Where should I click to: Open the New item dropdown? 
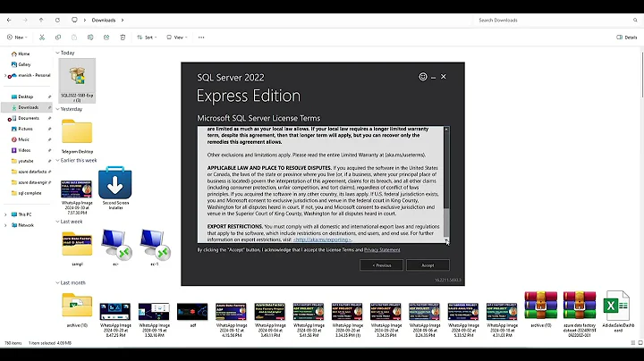[x=17, y=38]
